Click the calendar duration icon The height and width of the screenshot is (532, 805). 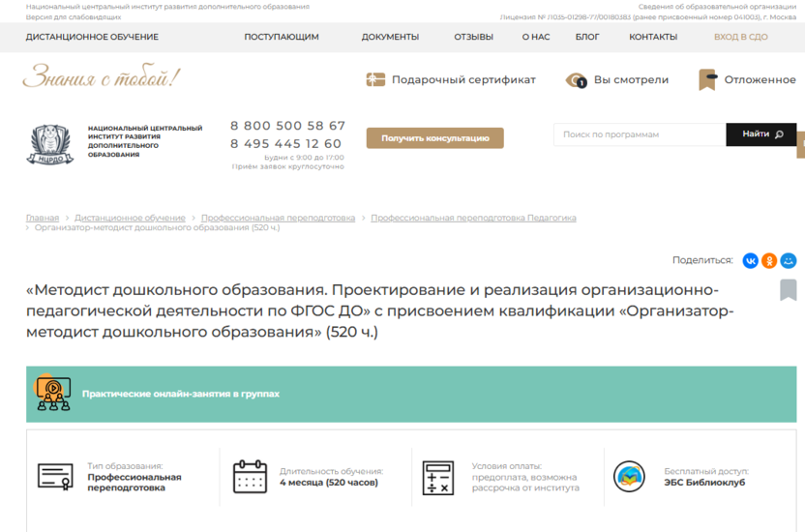(x=250, y=477)
